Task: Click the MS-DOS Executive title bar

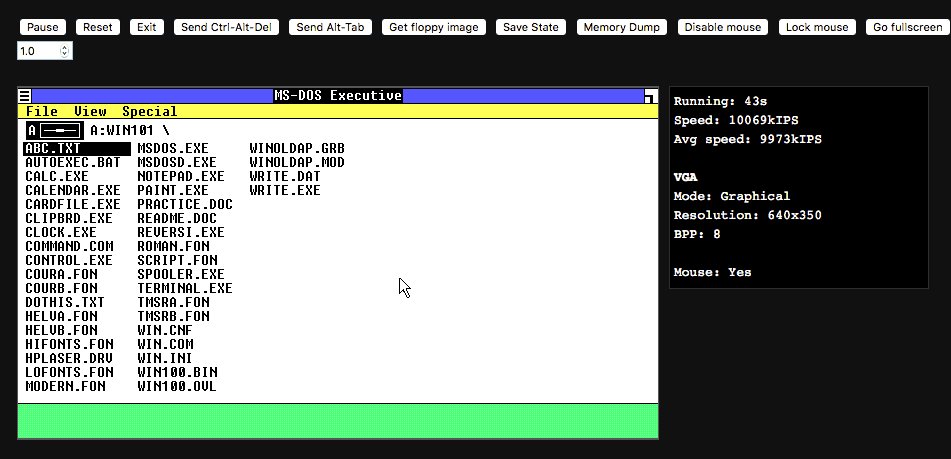Action: [x=338, y=96]
